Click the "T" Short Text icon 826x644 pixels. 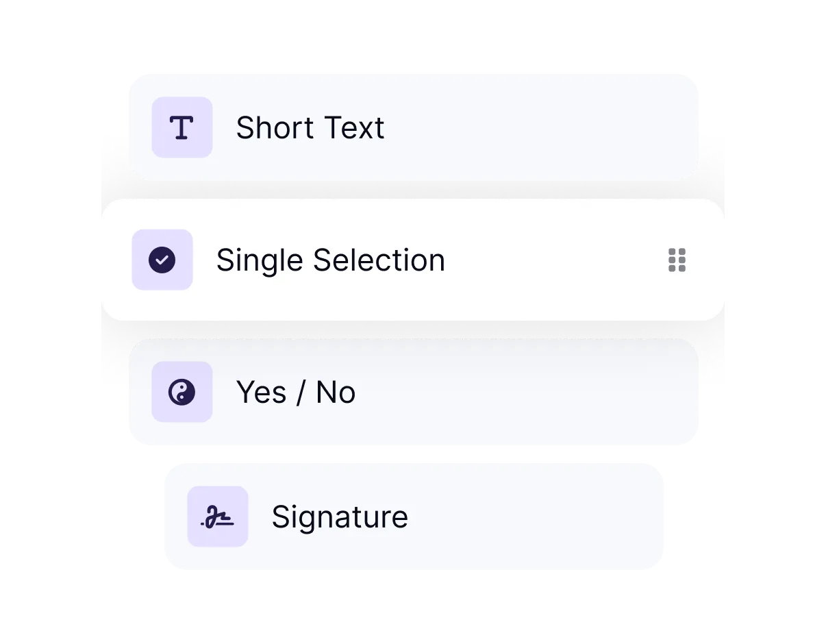182,127
